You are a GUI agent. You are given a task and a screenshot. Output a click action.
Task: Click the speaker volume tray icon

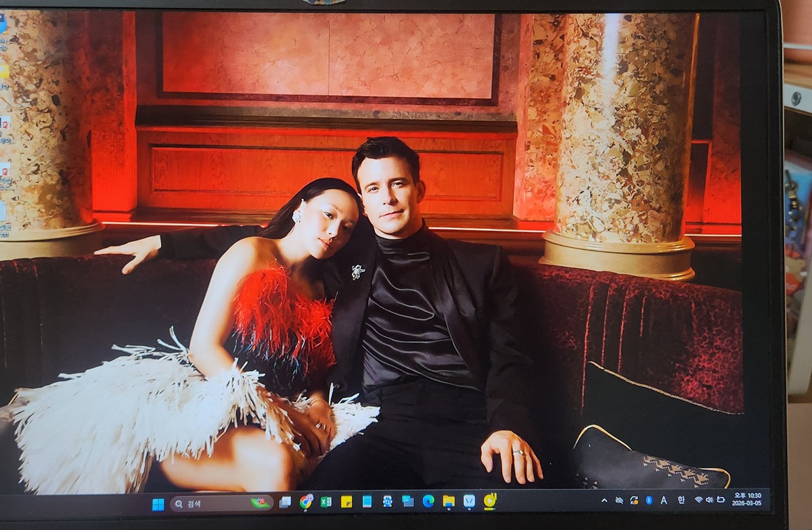pos(709,500)
